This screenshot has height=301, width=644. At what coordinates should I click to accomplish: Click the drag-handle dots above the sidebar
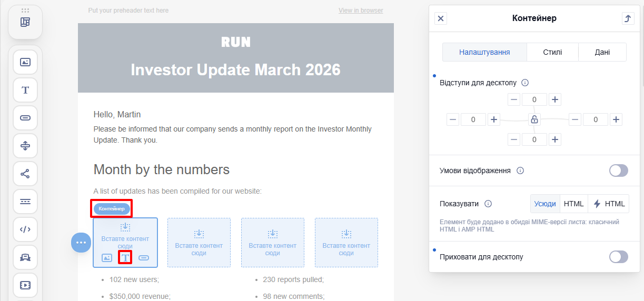[x=25, y=11]
